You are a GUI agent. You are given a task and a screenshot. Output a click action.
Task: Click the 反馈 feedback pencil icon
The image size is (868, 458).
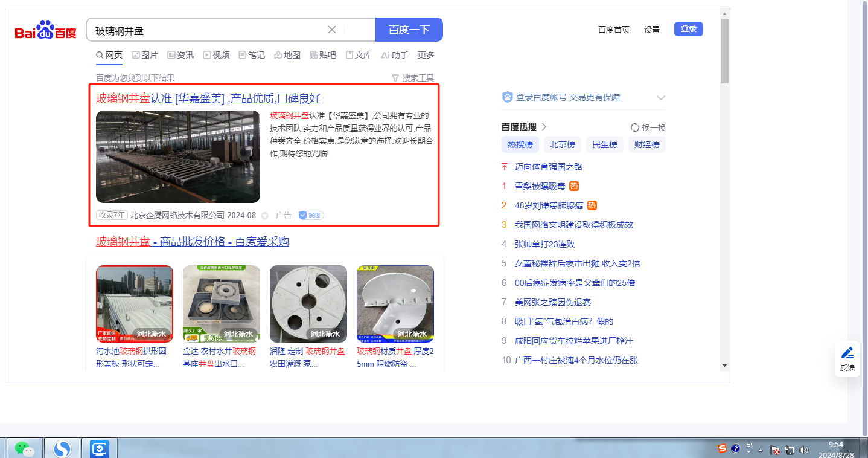coord(847,353)
